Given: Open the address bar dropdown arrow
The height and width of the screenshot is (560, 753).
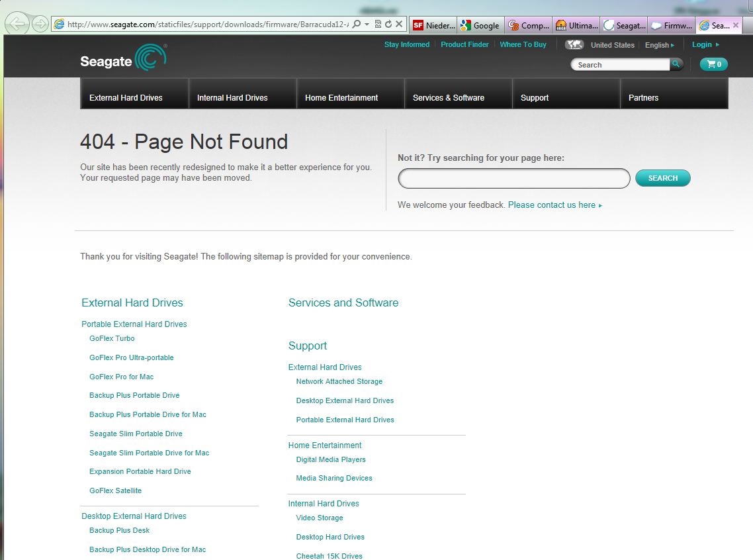Looking at the screenshot, I should 367,24.
